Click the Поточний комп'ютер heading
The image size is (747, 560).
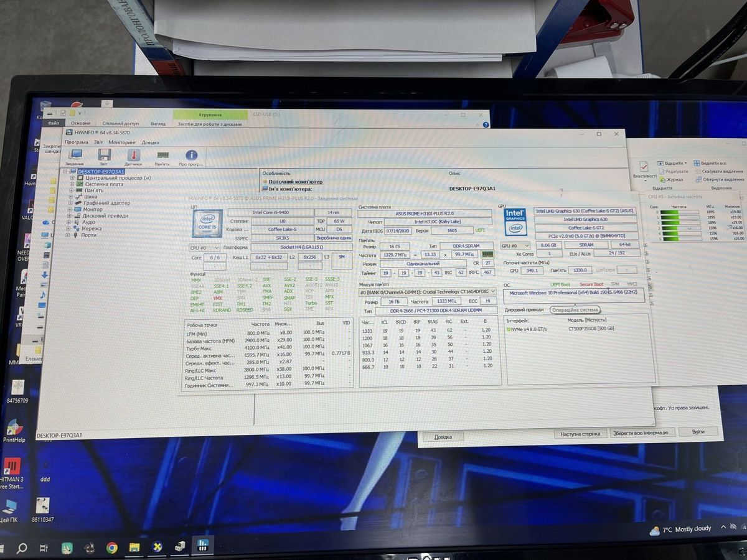click(x=296, y=182)
